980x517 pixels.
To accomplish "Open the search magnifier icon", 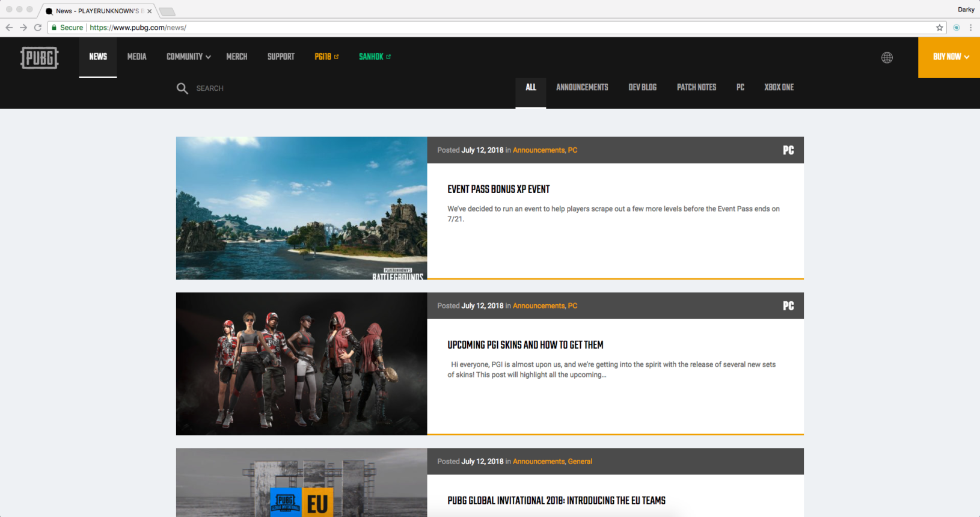I will (182, 88).
